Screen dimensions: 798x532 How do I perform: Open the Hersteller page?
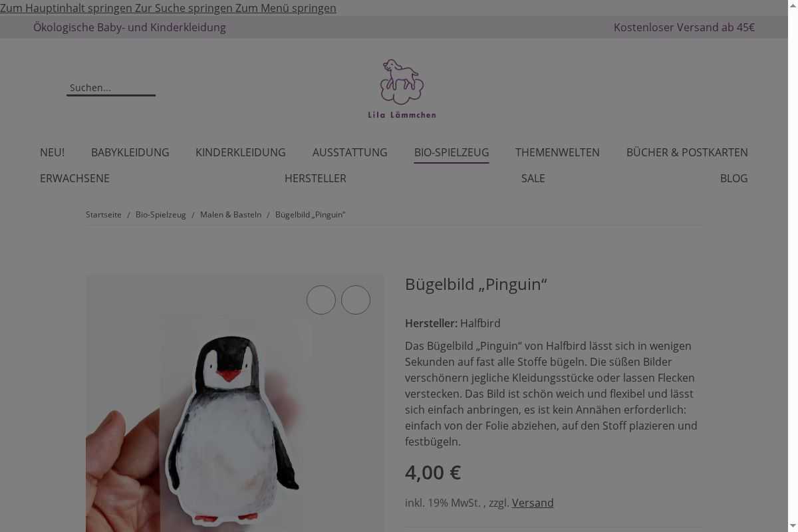click(x=315, y=178)
